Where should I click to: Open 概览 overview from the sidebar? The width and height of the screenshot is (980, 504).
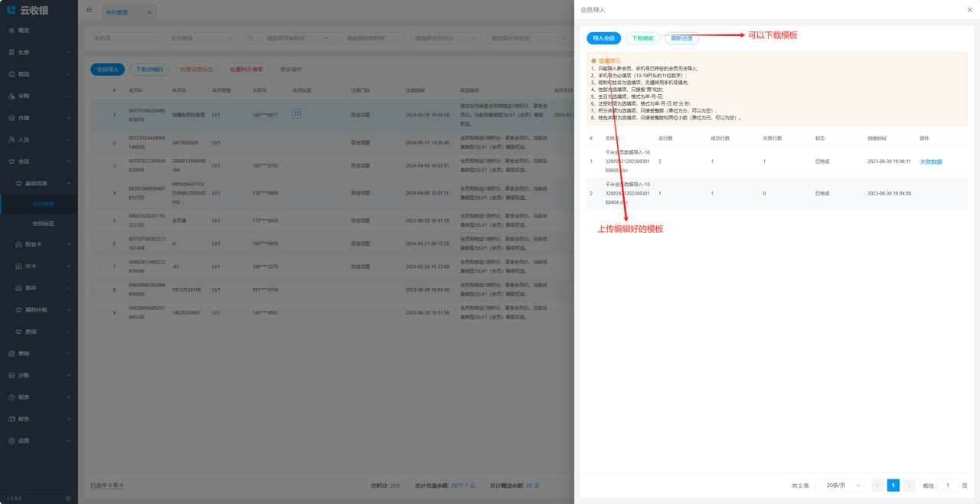(x=24, y=31)
